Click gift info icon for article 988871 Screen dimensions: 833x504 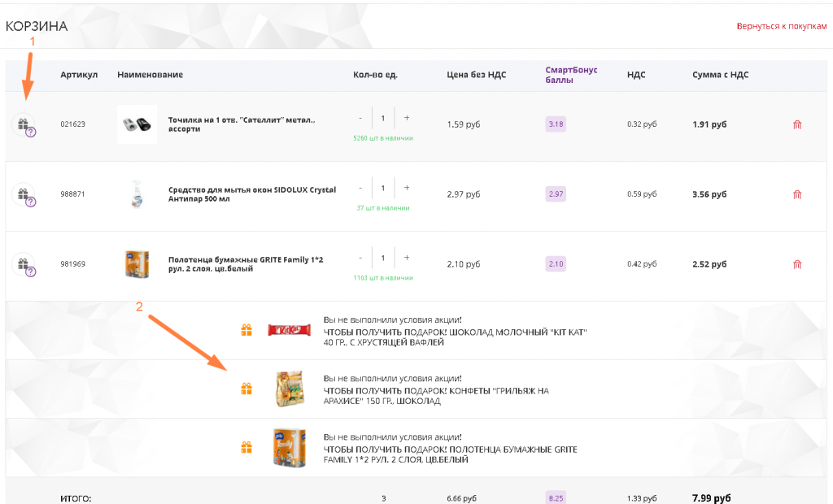click(24, 195)
